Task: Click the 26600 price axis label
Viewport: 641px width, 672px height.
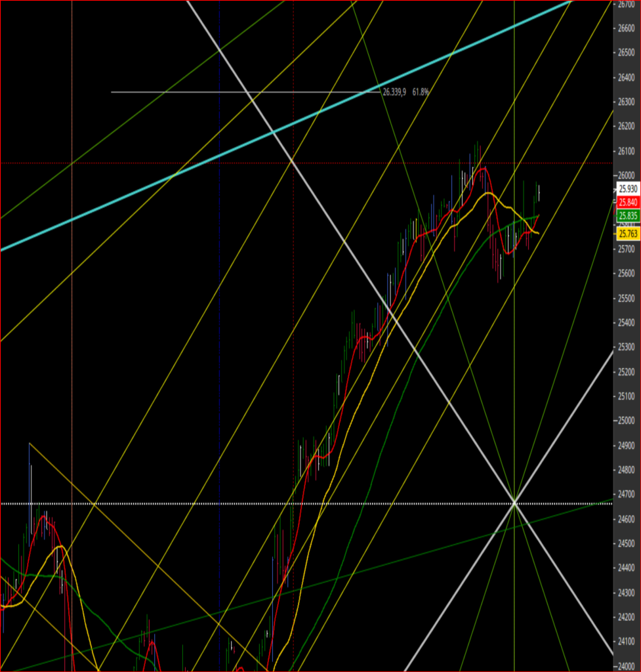Action: coord(627,28)
